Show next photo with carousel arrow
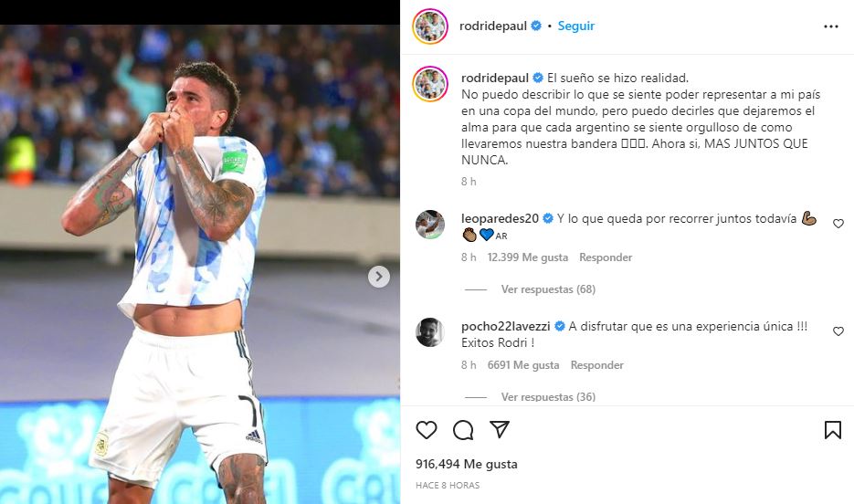Viewport: 854px width, 504px height. 379,277
